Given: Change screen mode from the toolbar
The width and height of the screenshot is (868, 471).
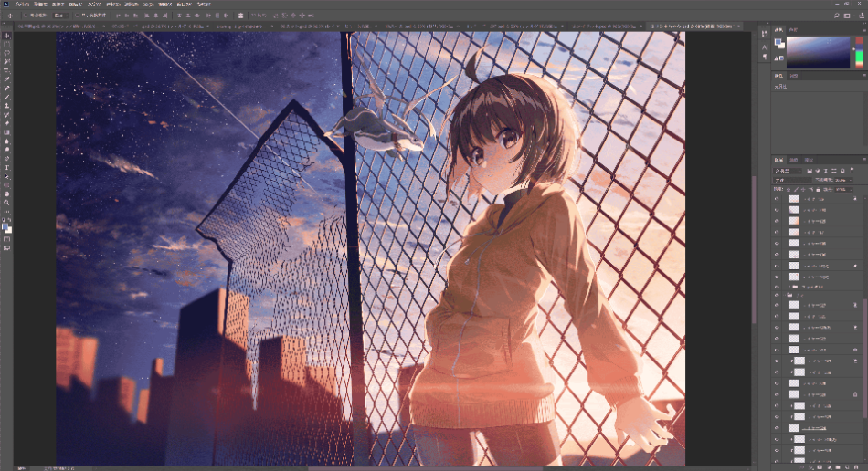Looking at the screenshot, I should tap(6, 248).
